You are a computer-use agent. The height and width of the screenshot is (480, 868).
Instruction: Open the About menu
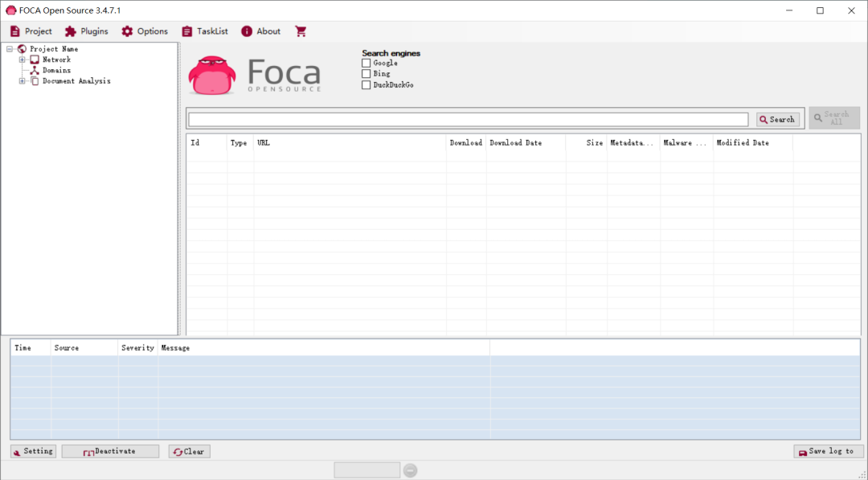pos(260,31)
